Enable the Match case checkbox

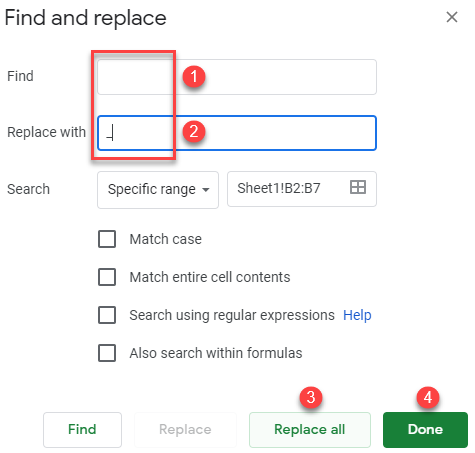(x=107, y=239)
